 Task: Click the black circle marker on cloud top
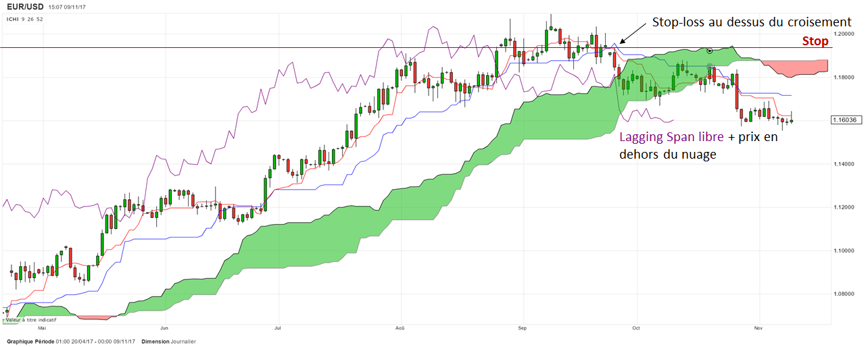pos(709,51)
